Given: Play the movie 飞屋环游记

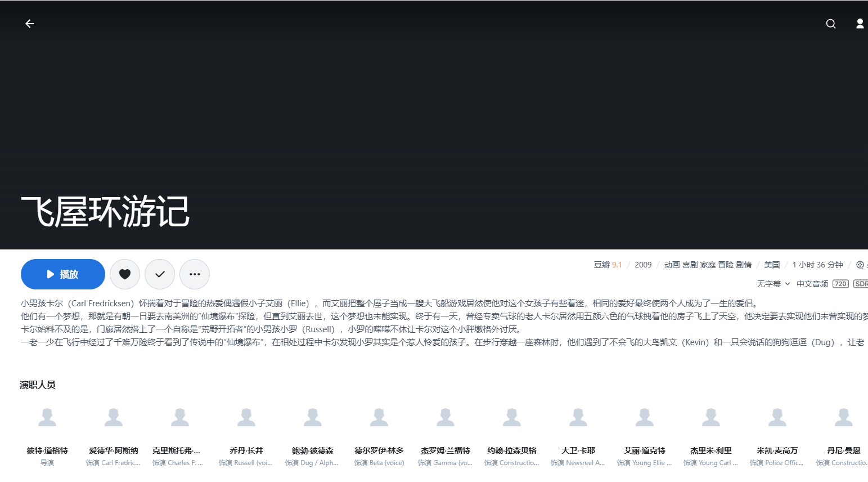Looking at the screenshot, I should (x=63, y=274).
